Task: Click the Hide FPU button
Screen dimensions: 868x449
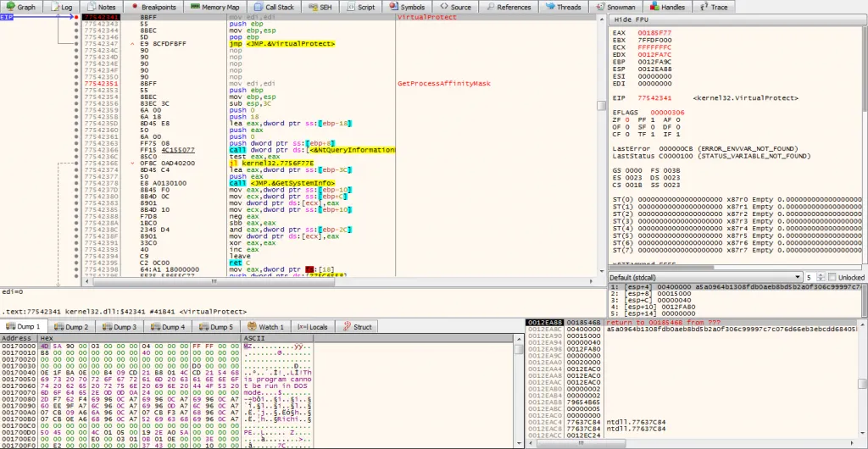Action: 632,19
